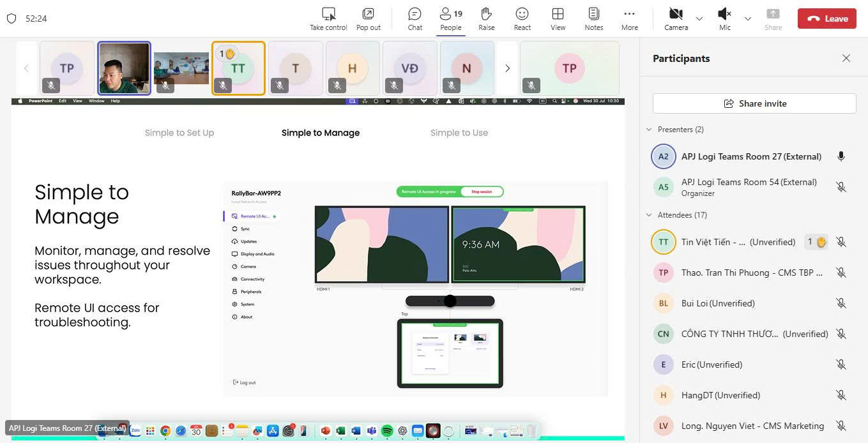868x443 pixels.
Task: Leave the meeting
Action: [826, 19]
